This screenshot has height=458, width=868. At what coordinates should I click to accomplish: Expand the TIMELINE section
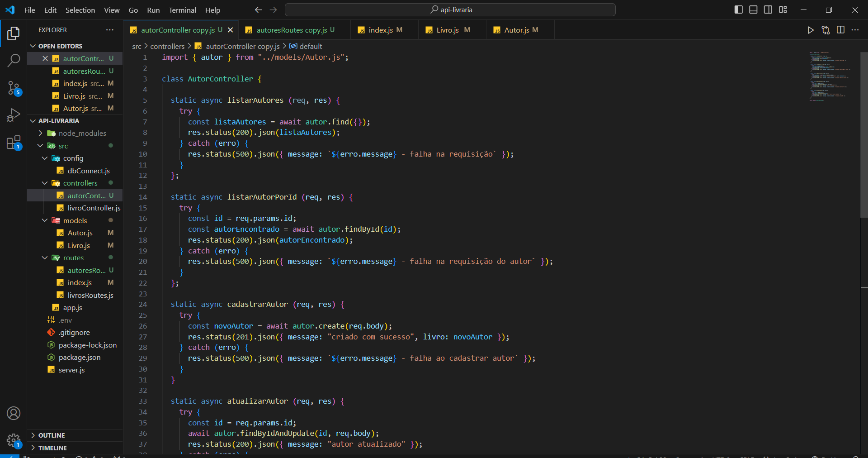(75, 448)
